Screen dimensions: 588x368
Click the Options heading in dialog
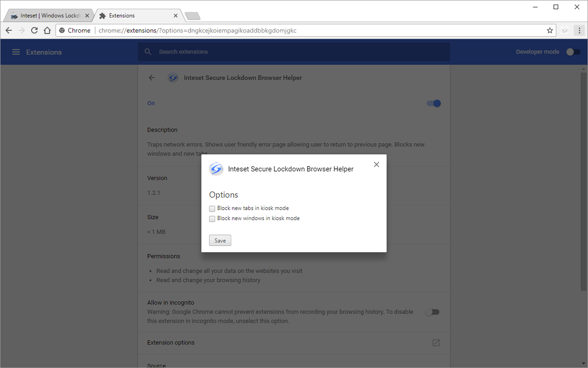224,195
